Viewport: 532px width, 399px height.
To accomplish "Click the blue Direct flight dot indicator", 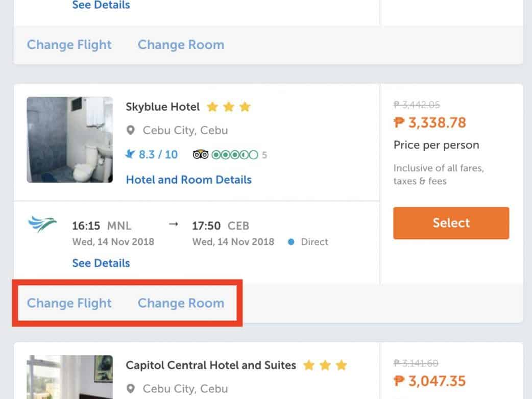I will (291, 242).
